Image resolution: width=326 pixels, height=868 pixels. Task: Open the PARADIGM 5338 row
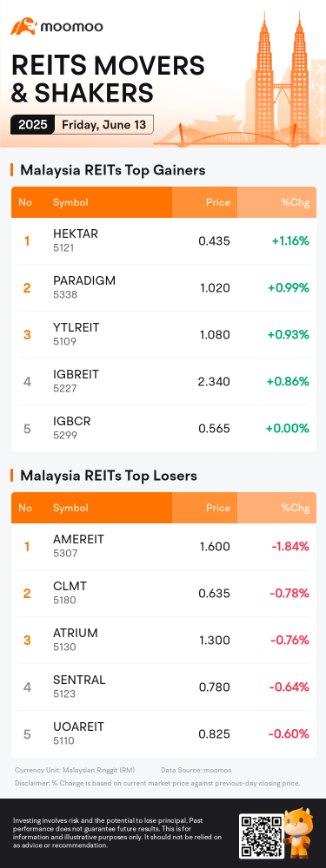pos(163,287)
